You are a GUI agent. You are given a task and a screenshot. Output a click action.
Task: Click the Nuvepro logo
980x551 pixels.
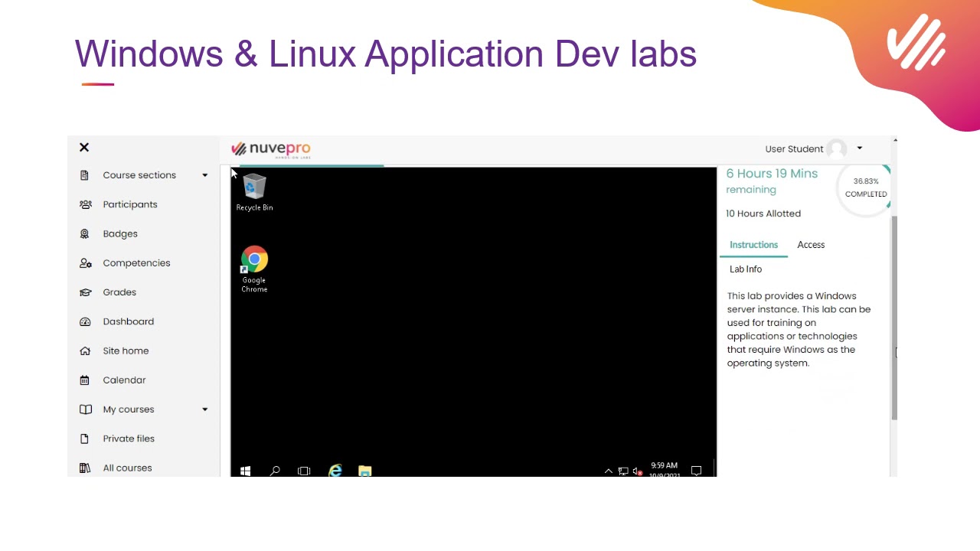point(271,148)
